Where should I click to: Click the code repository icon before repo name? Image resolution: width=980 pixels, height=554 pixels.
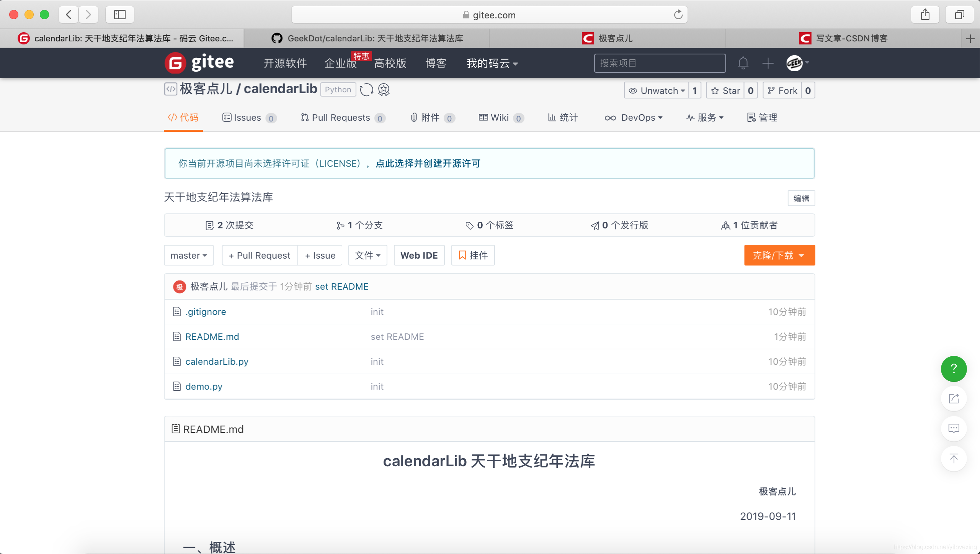tap(171, 89)
